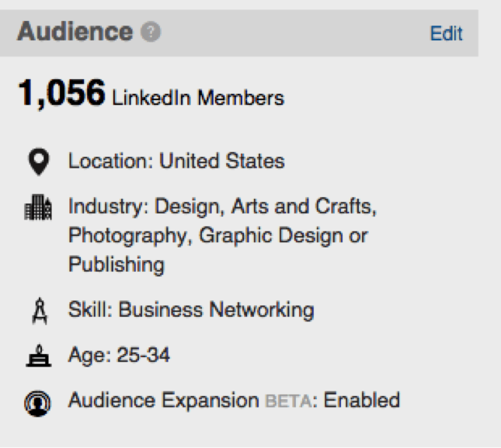
Task: Click the location pin icon
Action: coord(39,161)
